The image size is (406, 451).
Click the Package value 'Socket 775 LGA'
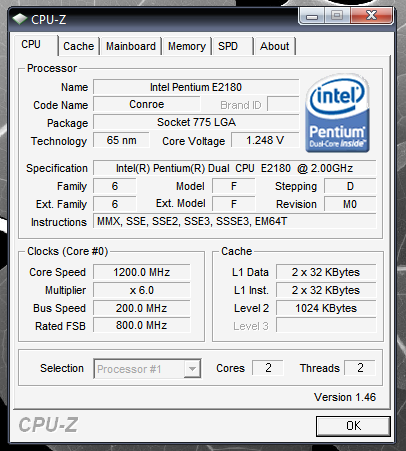tap(196, 122)
